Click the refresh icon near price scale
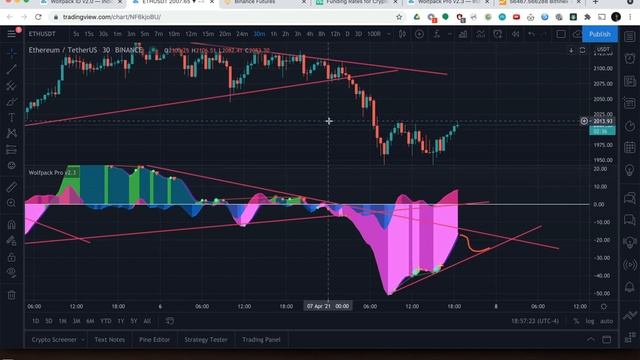Image resolution: width=640 pixels, height=360 pixels. pyautogui.click(x=582, y=50)
